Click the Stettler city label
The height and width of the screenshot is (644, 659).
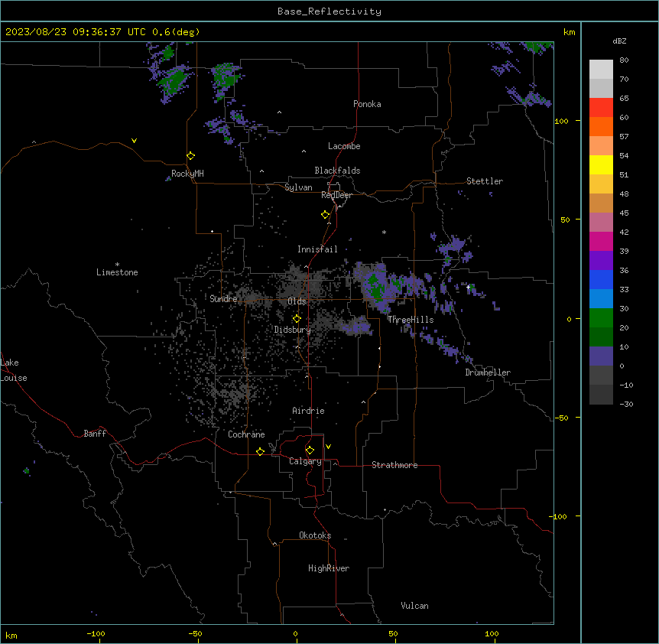pos(485,181)
